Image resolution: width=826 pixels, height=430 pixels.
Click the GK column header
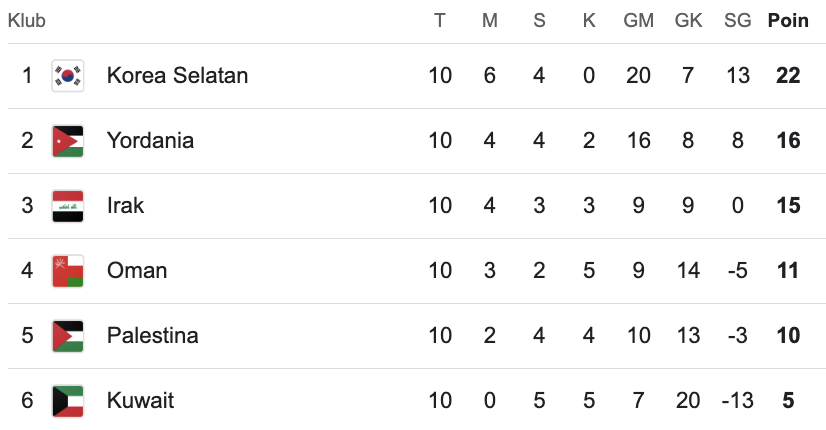coord(688,20)
